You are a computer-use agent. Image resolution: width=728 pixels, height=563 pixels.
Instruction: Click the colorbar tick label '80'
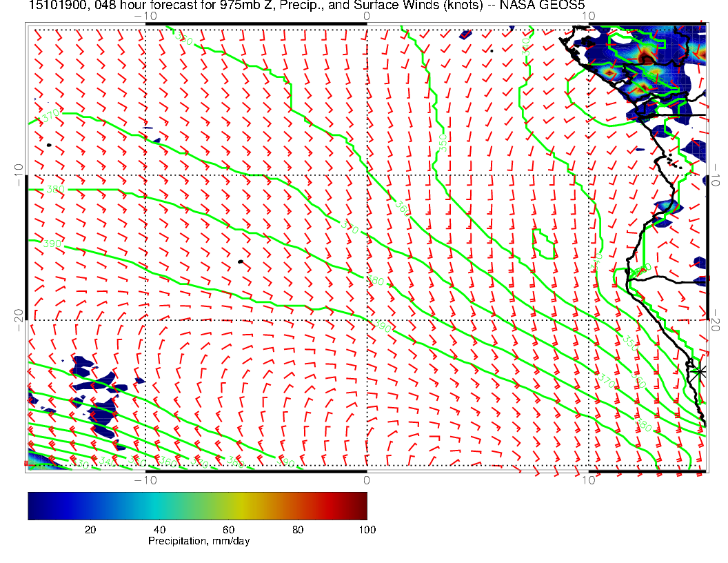pyautogui.click(x=298, y=530)
